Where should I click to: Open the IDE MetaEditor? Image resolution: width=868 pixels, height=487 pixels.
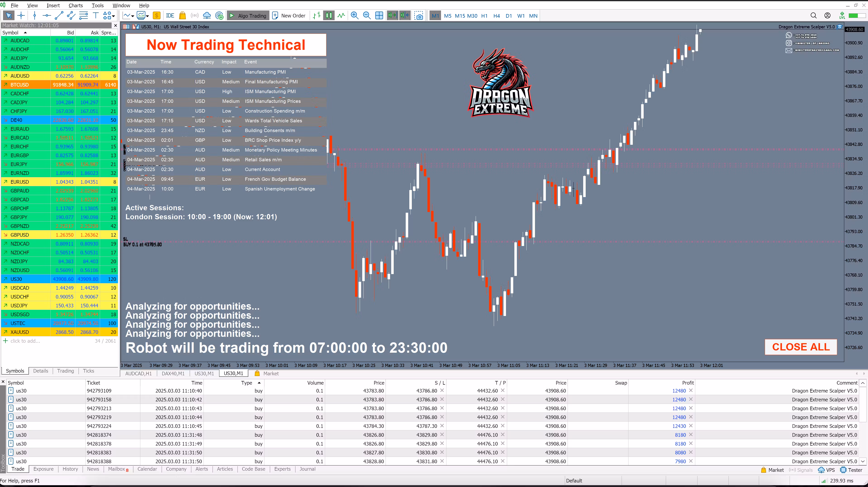(x=170, y=15)
